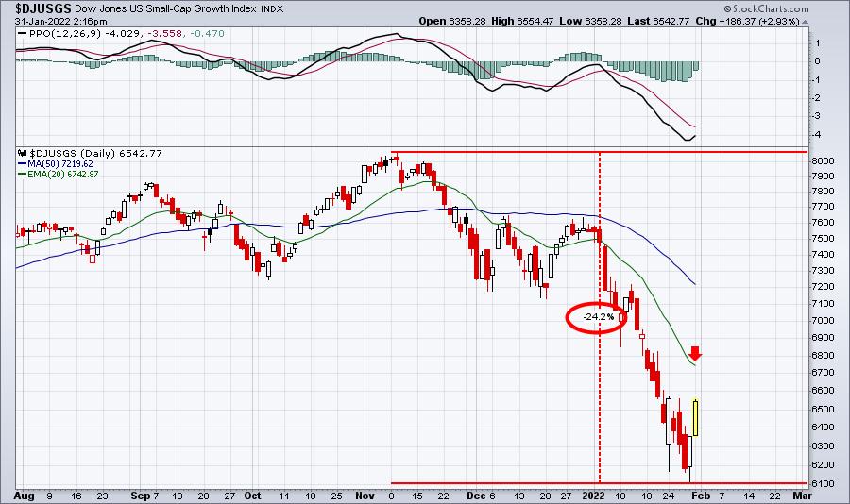Click the black PPO line legend swatch
Image resolution: width=850 pixels, height=504 pixels.
[23, 34]
